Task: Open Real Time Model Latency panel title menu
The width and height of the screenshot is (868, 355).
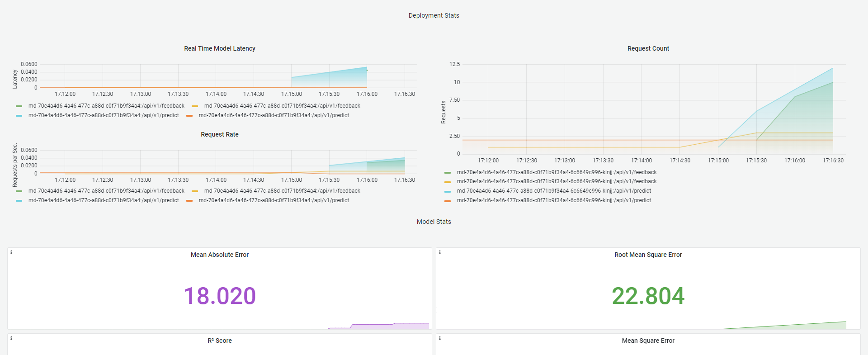Action: [220, 48]
